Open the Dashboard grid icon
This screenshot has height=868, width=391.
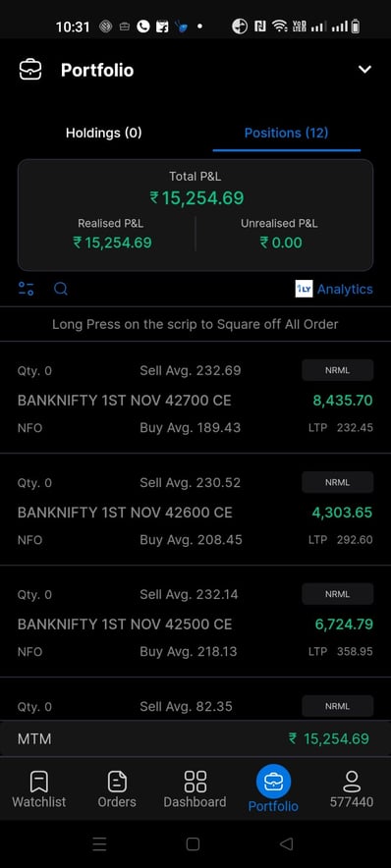tap(195, 781)
